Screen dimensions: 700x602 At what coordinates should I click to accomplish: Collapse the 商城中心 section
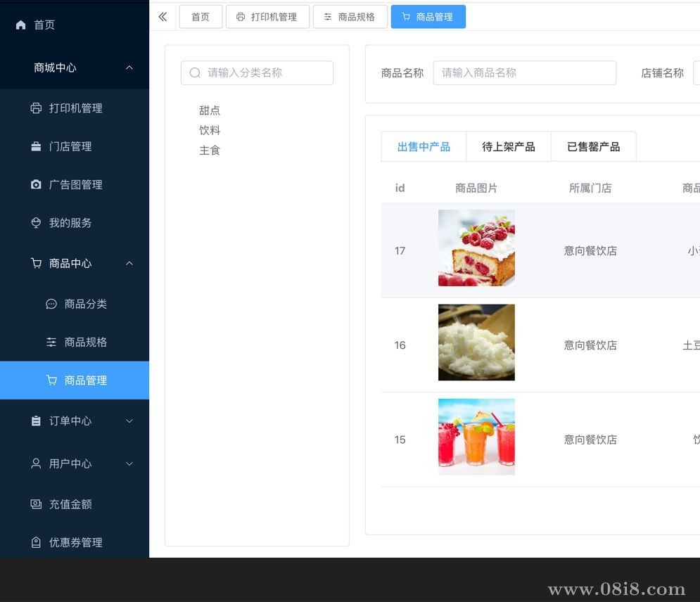tap(129, 68)
